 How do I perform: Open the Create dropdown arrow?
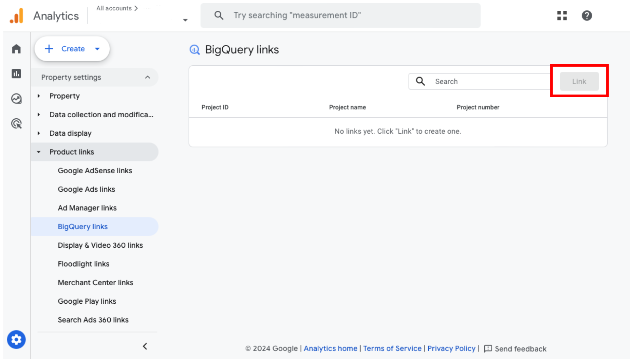(x=97, y=49)
